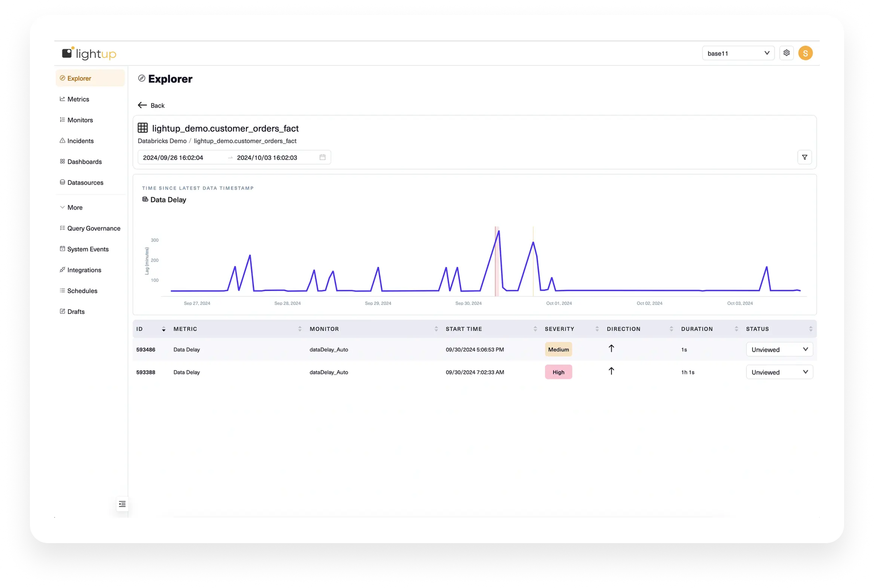
Task: Toggle sorting on the ID column
Action: 164,329
